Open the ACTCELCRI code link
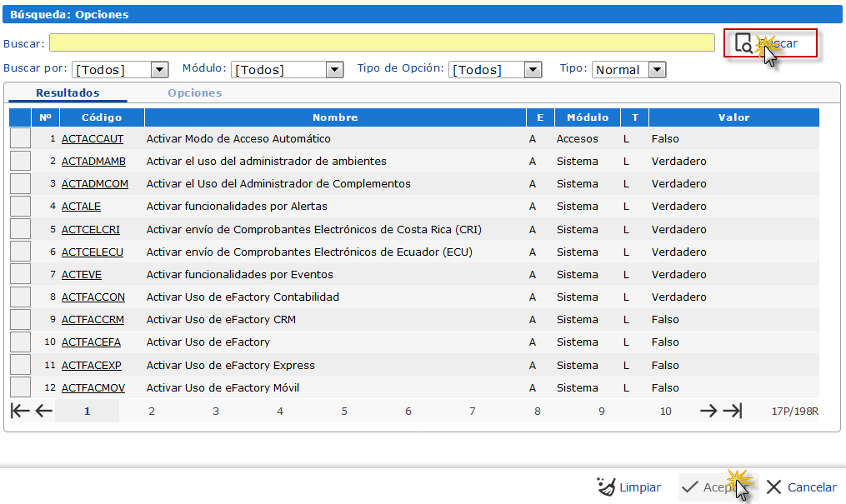The image size is (846, 504). click(90, 229)
